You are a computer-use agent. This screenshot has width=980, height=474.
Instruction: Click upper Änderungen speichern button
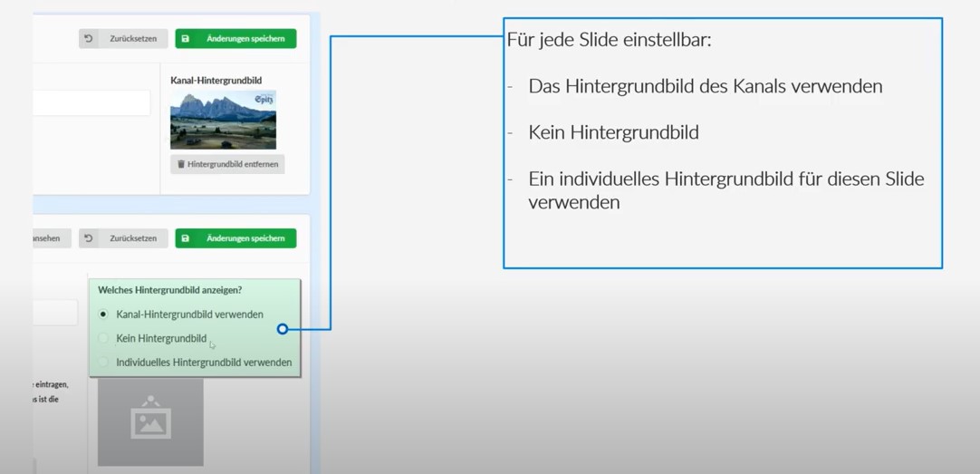(235, 39)
